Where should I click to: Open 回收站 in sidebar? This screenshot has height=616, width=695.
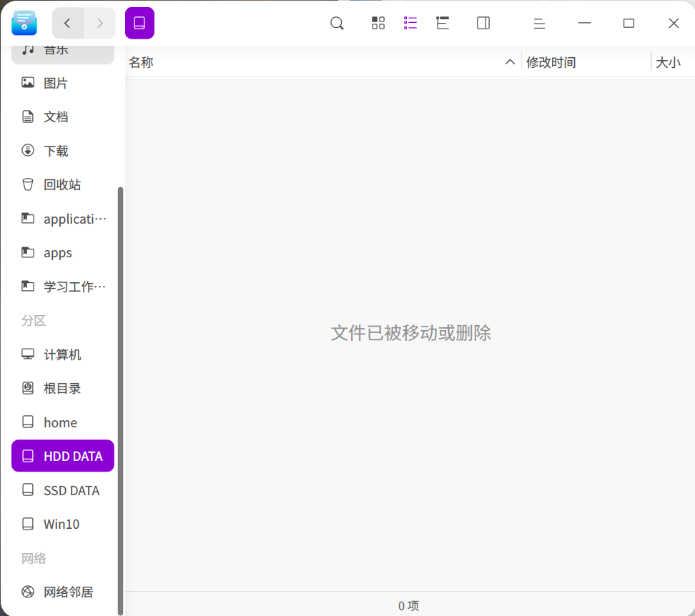[x=63, y=184]
